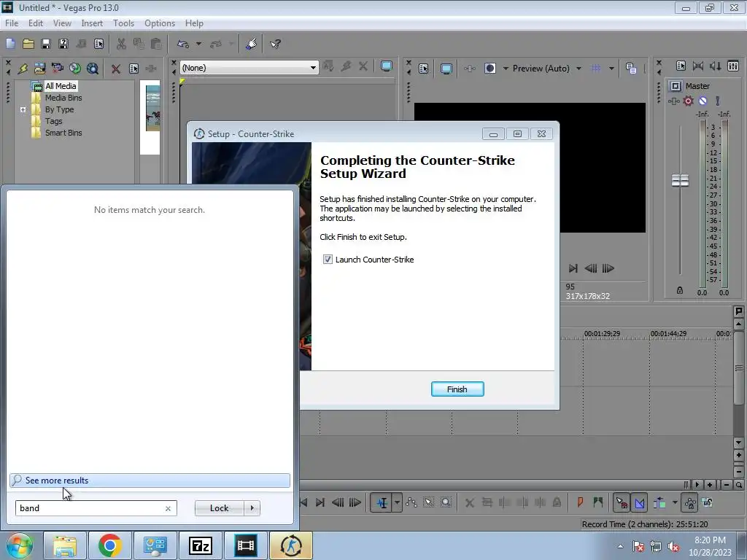Screen dimensions: 747x560
Task: Toggle the Normal Edit tool button
Action: click(382, 502)
